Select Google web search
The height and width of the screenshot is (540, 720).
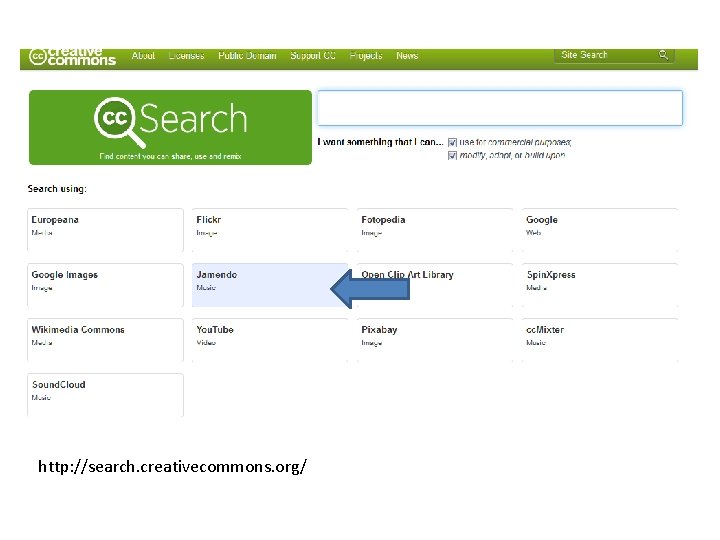(x=600, y=230)
